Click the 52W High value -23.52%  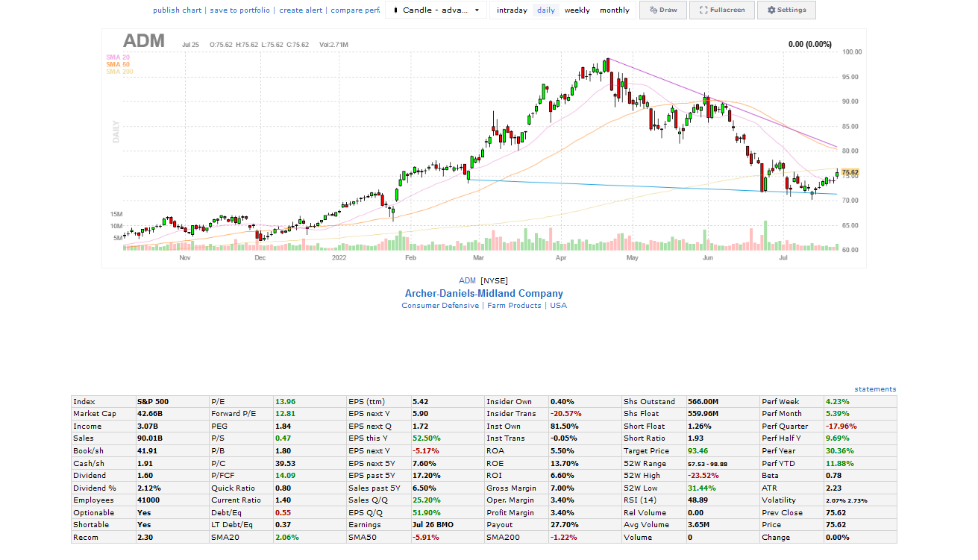coord(703,476)
